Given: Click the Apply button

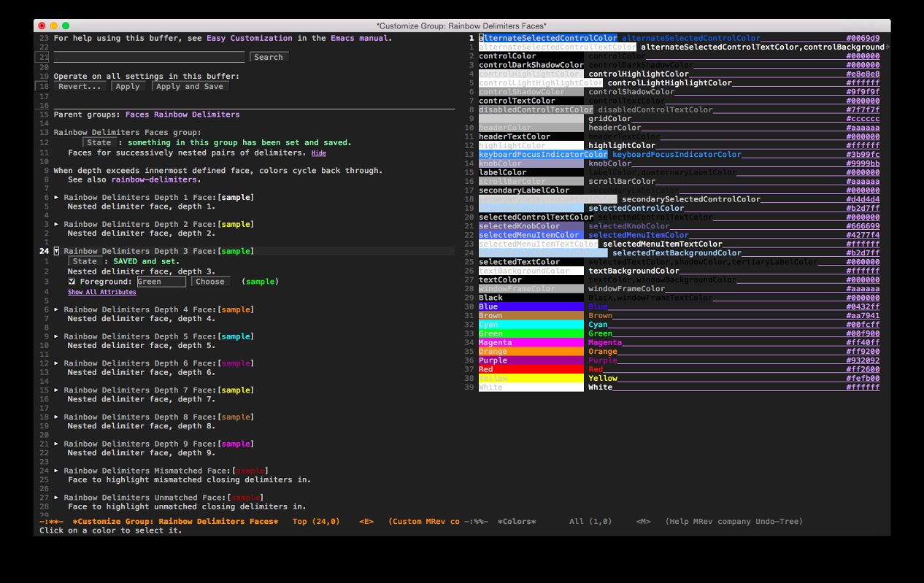Looking at the screenshot, I should tap(128, 86).
